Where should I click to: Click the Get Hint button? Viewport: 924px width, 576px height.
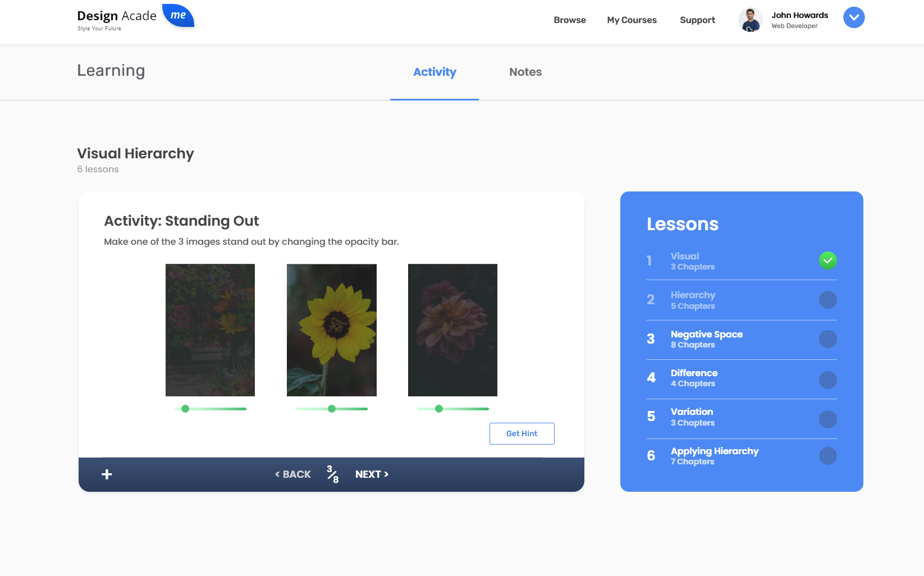click(x=522, y=433)
